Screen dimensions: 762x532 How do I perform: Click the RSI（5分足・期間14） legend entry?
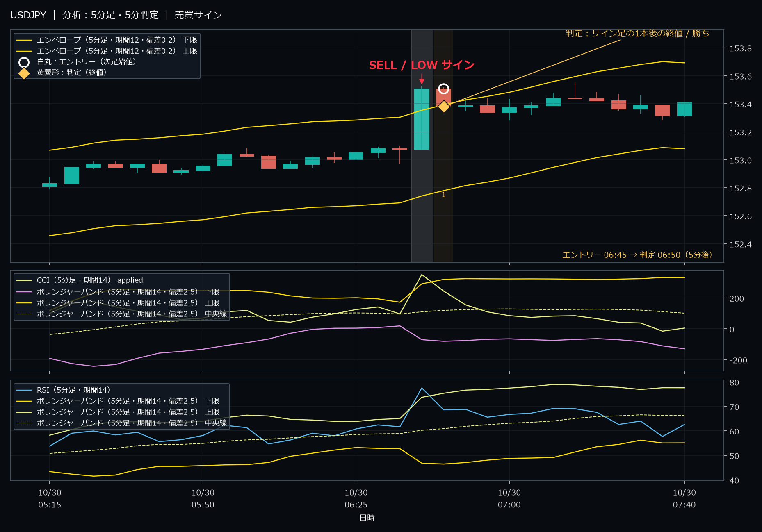click(x=64, y=390)
